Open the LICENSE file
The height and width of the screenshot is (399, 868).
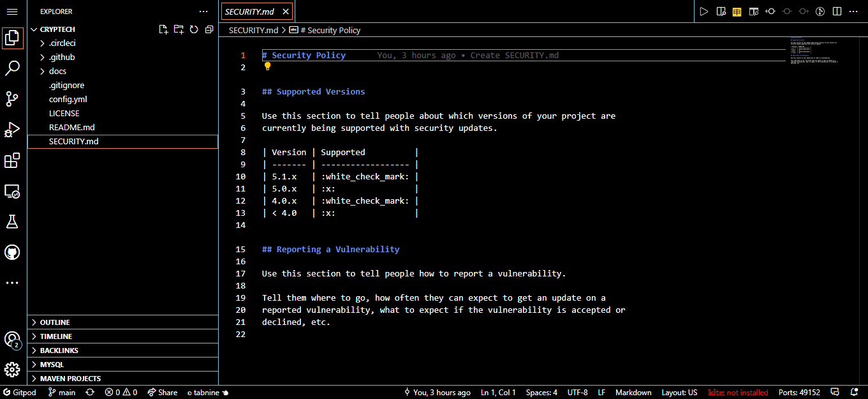pyautogui.click(x=122, y=114)
